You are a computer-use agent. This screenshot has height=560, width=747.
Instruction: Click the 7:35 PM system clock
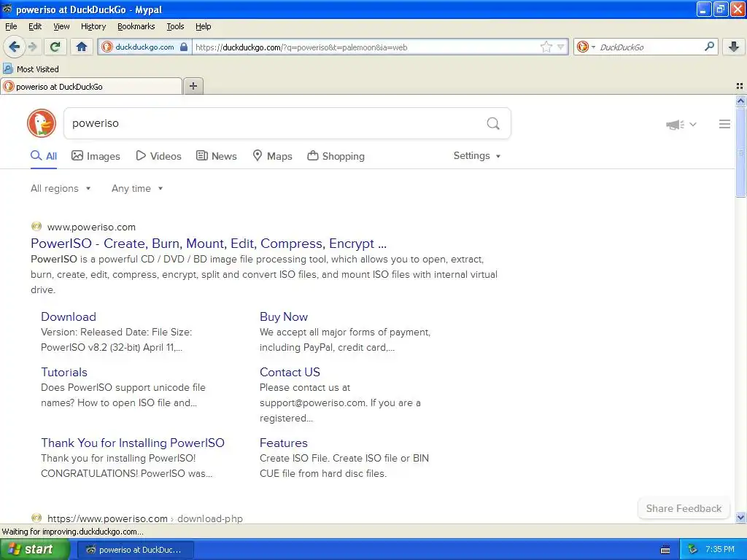click(720, 550)
